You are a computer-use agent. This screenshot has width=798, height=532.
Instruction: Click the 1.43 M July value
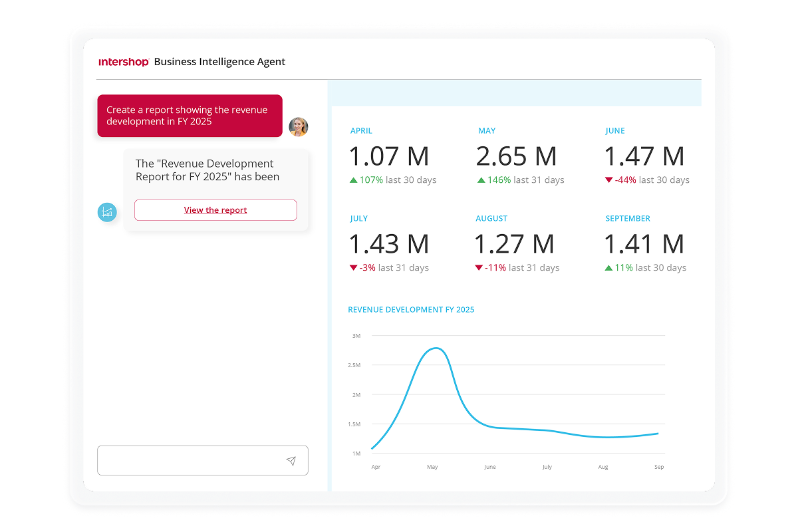(389, 244)
